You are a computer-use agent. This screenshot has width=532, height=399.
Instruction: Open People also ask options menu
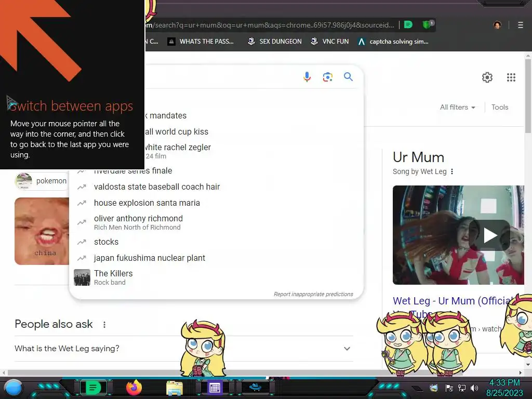coord(104,325)
